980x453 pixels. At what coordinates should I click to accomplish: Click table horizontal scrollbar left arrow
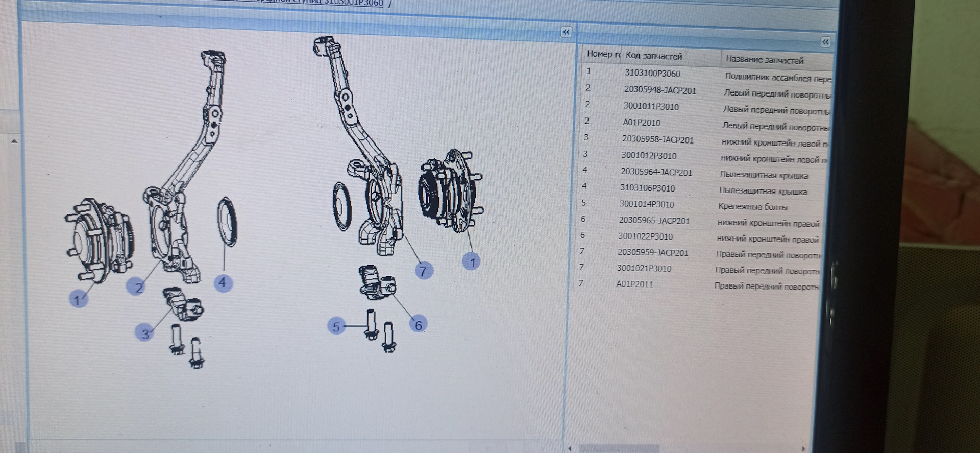coord(570,448)
